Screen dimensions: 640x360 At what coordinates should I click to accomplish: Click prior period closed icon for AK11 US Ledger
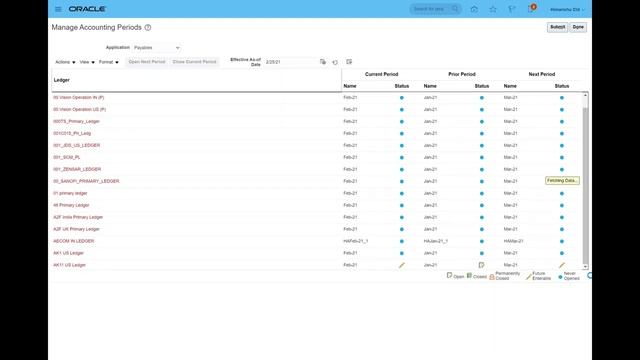pos(482,265)
